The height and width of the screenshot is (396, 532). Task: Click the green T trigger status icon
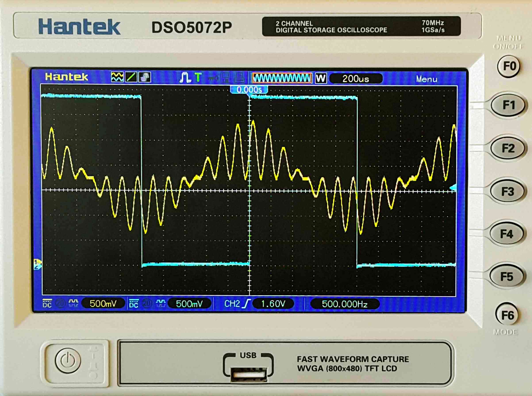coord(198,77)
